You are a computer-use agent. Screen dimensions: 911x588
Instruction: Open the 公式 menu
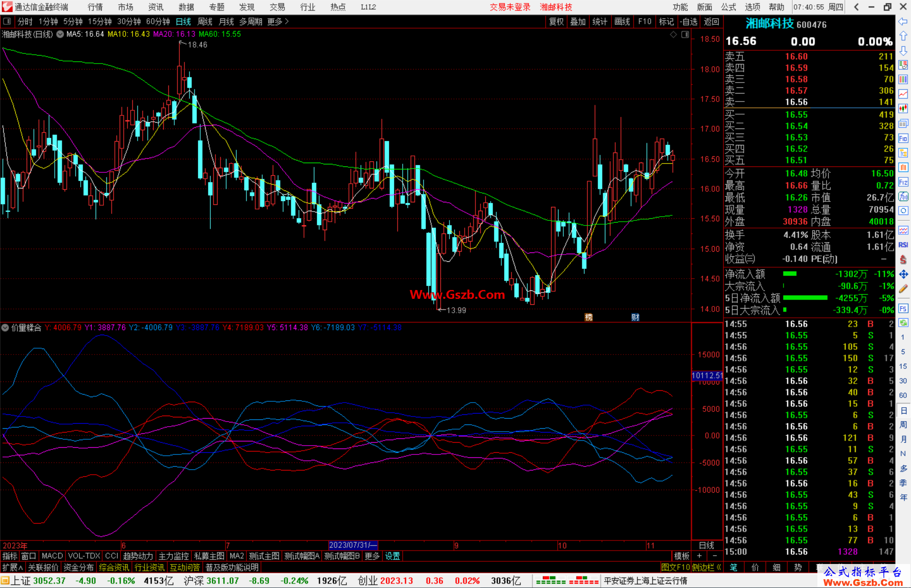(728, 7)
